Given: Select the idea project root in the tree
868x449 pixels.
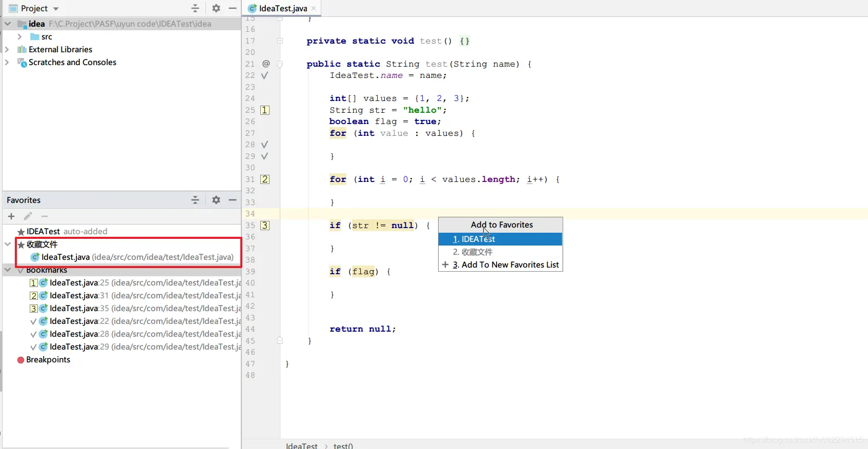Looking at the screenshot, I should 122,24.
